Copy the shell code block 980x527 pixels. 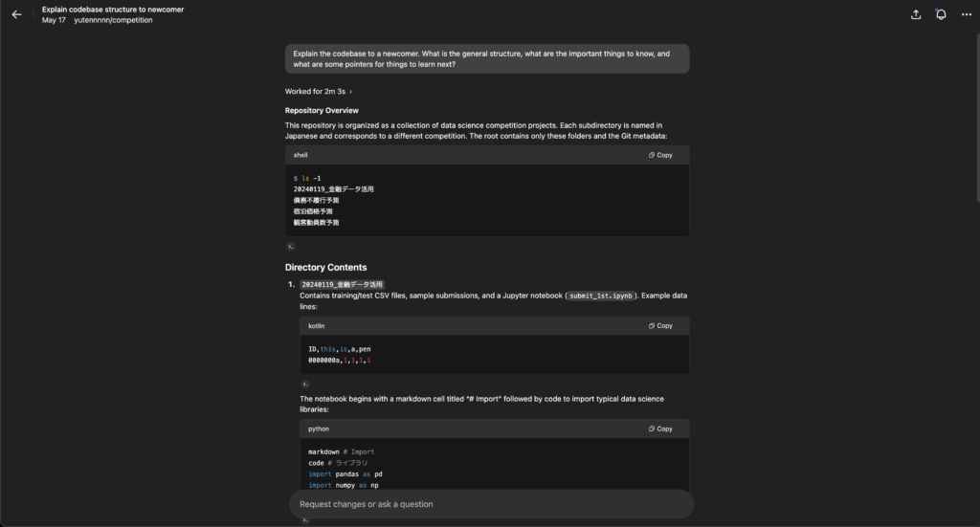pyautogui.click(x=660, y=155)
